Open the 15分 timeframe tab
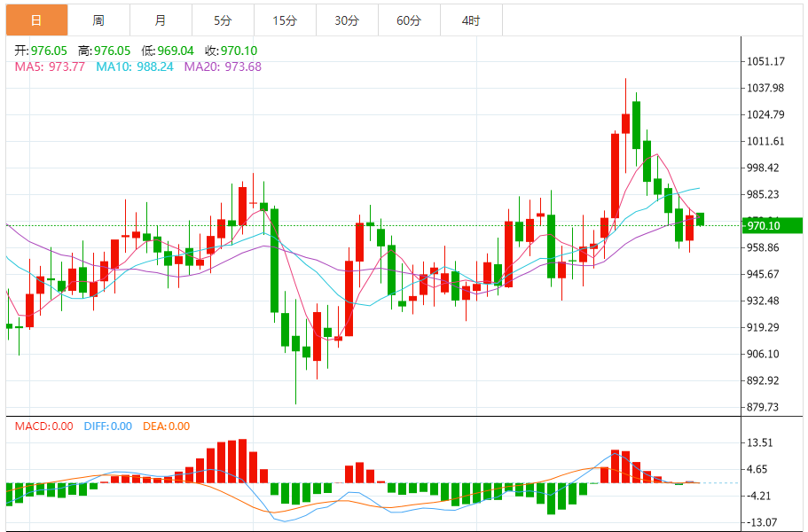 coord(285,20)
